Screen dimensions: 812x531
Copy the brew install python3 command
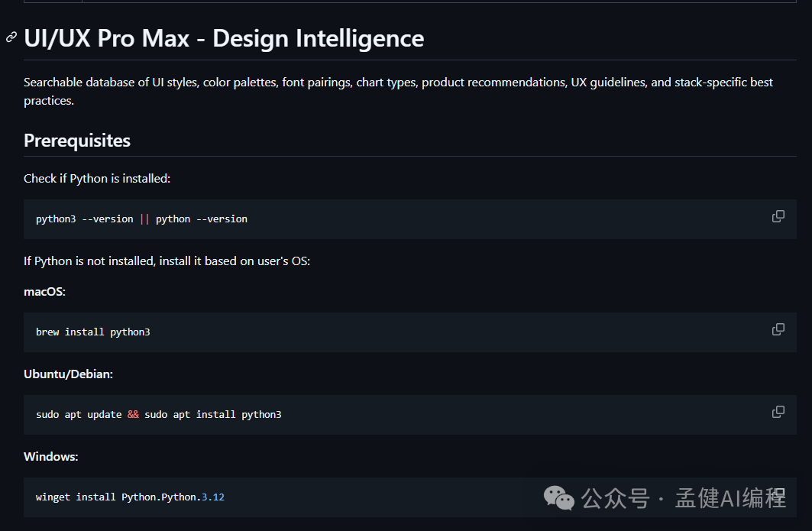(x=778, y=329)
